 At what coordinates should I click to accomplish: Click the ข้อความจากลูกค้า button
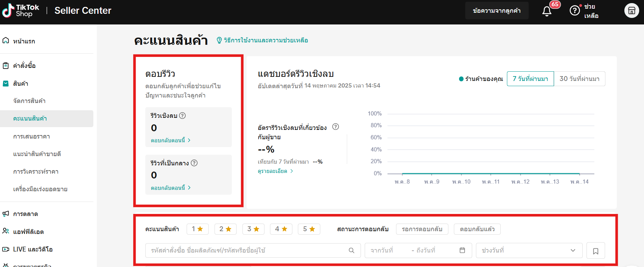(x=497, y=11)
